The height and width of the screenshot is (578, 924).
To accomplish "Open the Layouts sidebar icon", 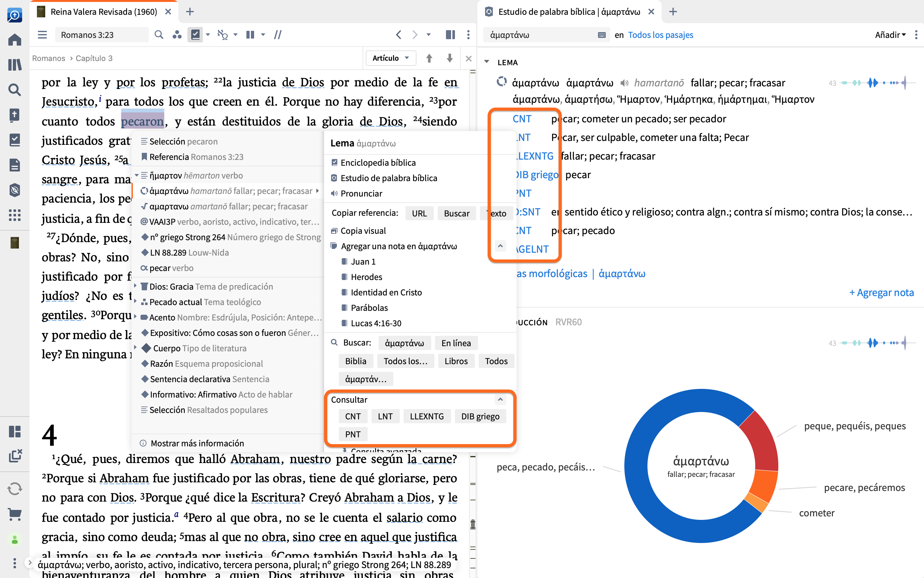I will tap(14, 432).
